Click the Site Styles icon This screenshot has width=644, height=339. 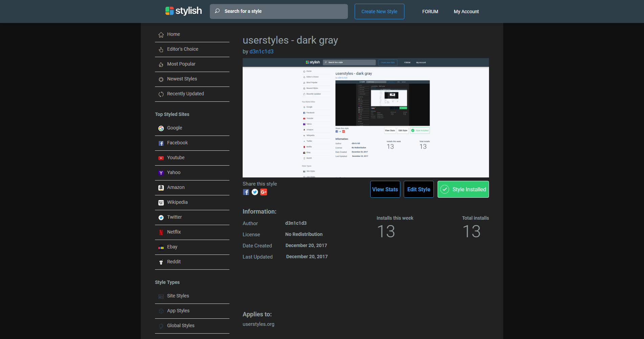(x=161, y=296)
